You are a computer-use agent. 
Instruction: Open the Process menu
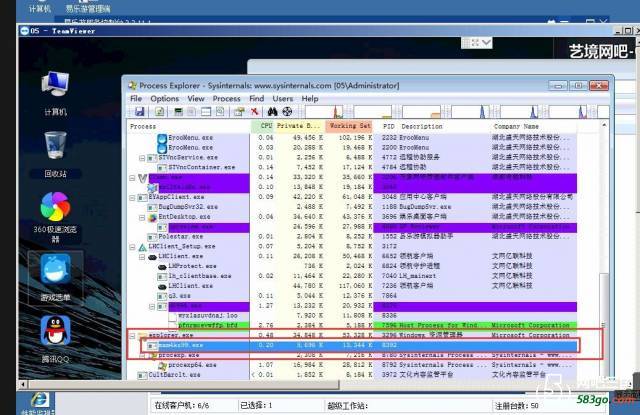tap(227, 99)
